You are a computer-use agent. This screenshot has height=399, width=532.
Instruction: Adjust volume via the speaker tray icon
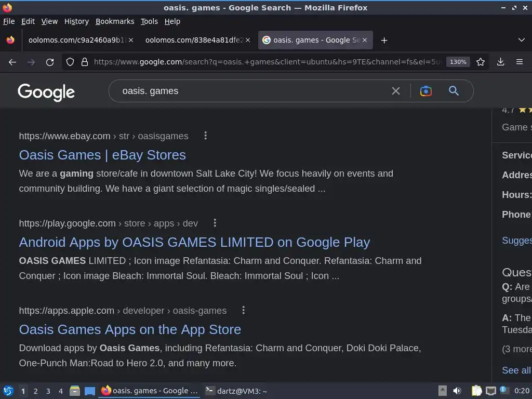[x=457, y=391]
